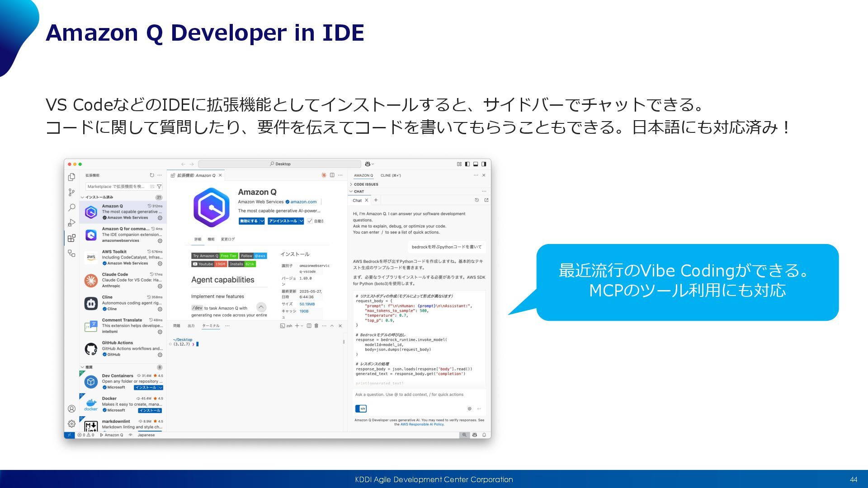Viewport: 868px width, 488px height.
Task: Switch to the Features tab on extension page
Action: point(211,239)
